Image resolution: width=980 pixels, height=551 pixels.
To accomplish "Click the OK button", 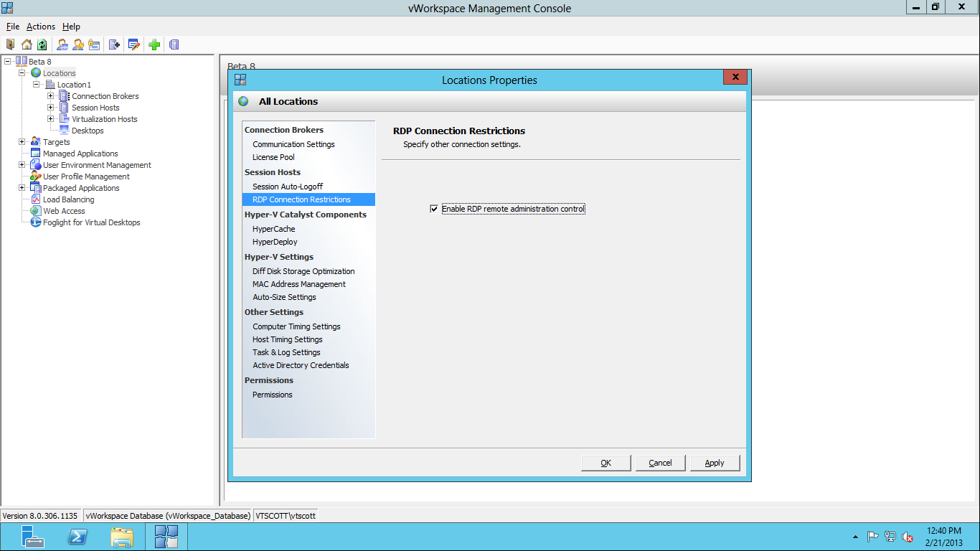I will (606, 463).
